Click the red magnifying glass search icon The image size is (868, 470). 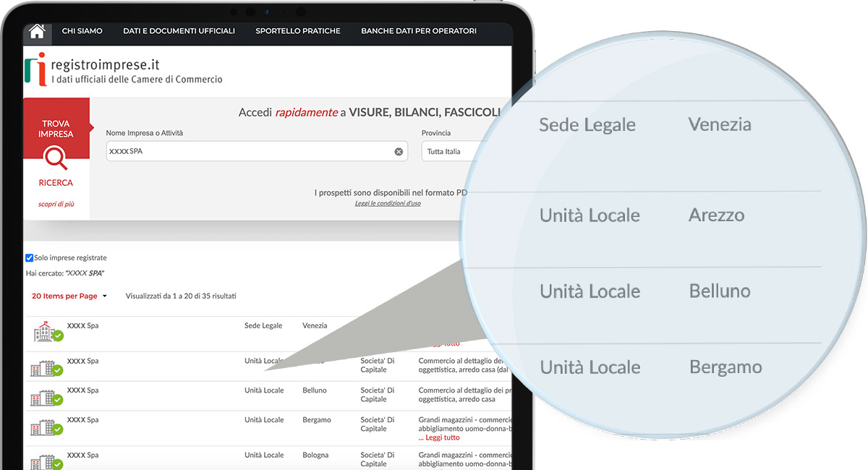click(x=56, y=158)
